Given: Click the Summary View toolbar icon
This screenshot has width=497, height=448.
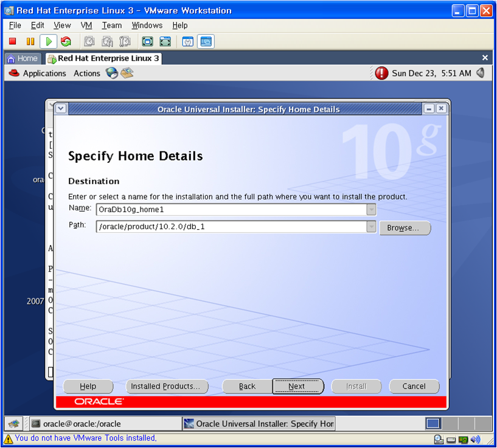Looking at the screenshot, I should [188, 41].
